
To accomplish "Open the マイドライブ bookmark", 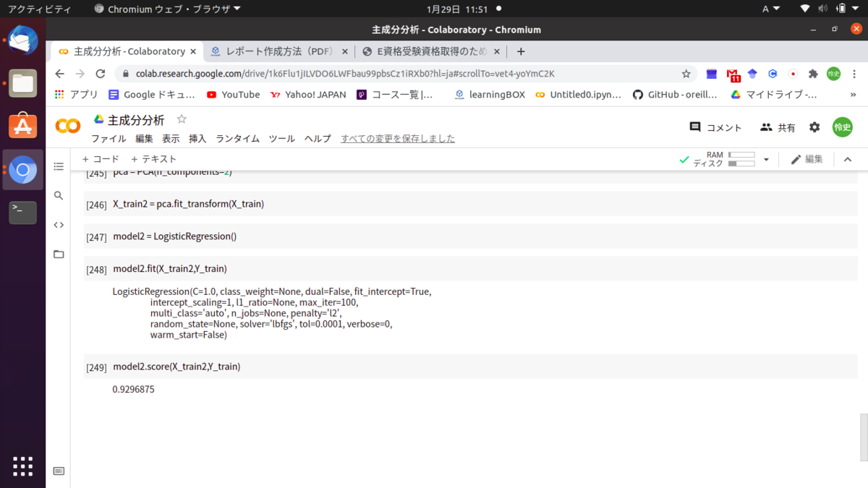I will (773, 95).
